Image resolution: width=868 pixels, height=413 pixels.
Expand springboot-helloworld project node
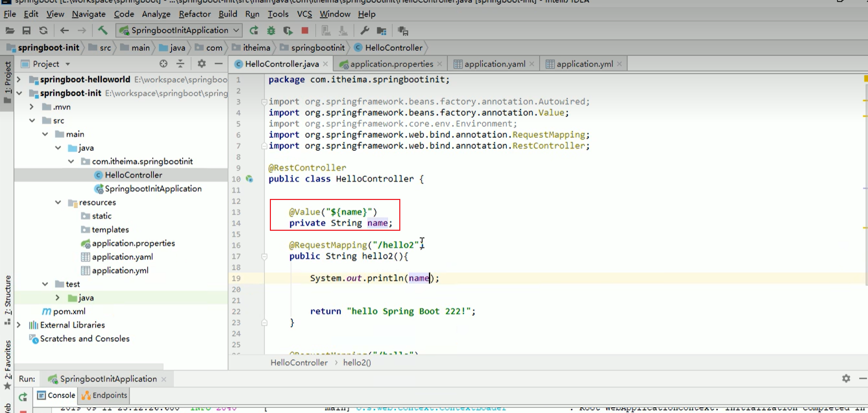tap(19, 79)
